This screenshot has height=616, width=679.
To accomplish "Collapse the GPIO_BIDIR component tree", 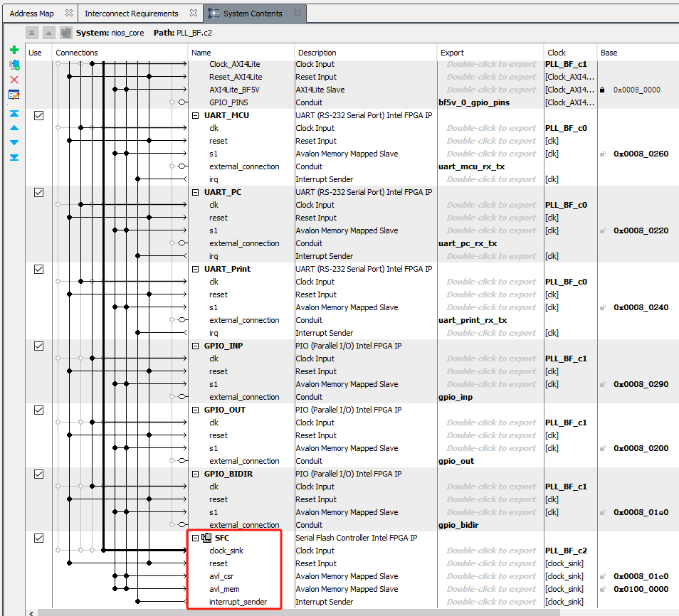I will (x=195, y=474).
